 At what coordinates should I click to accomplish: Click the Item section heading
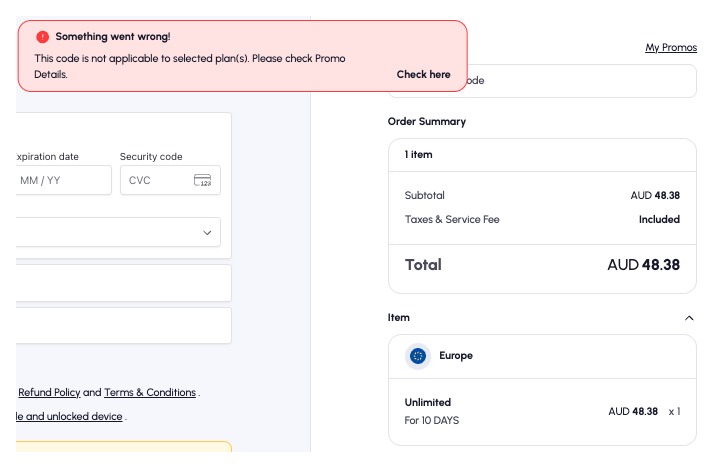click(x=399, y=318)
